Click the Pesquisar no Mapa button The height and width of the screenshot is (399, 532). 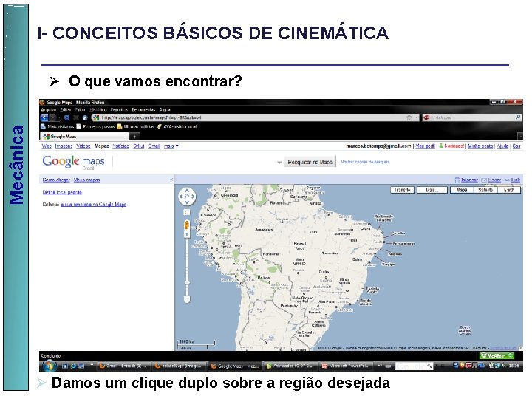(x=310, y=162)
